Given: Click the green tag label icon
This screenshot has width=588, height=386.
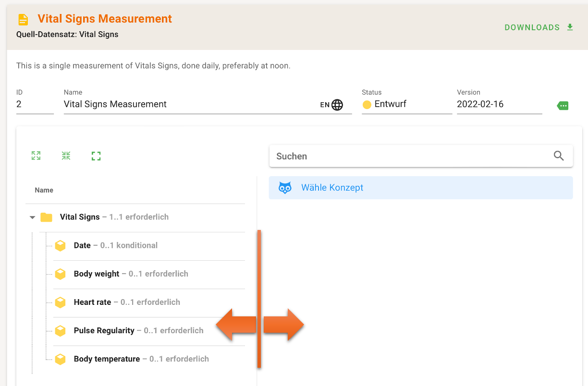Looking at the screenshot, I should tap(563, 106).
